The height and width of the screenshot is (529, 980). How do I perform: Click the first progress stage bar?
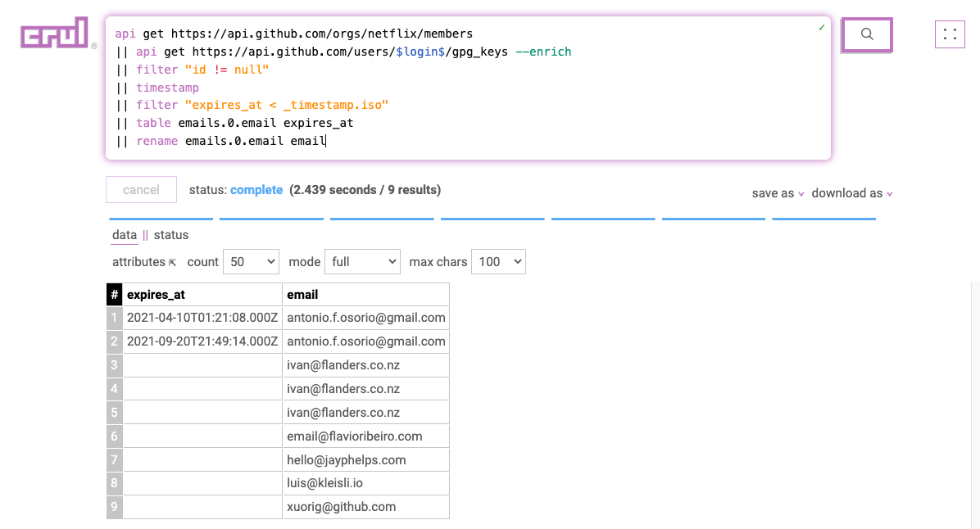[x=161, y=219]
